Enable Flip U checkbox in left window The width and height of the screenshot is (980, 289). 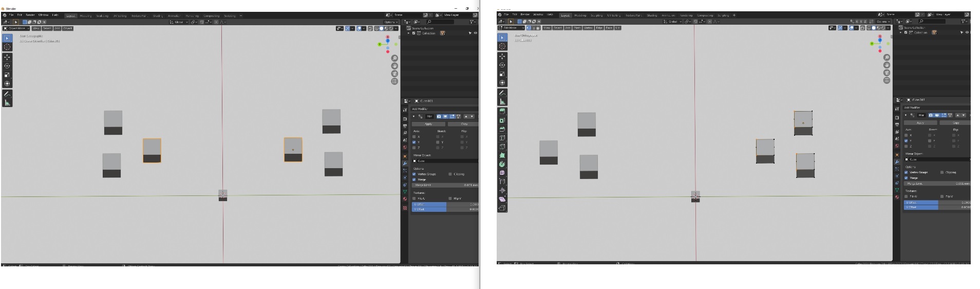414,198
